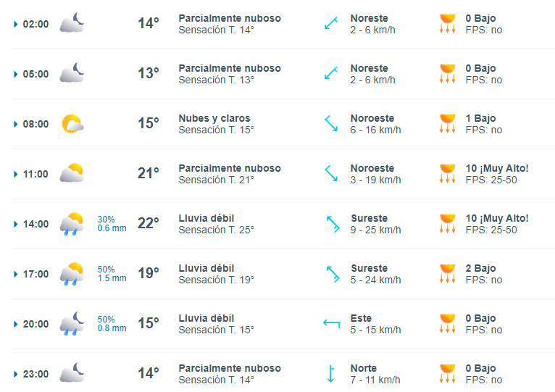Click the 08:00 Noroeste wind arrow icon
This screenshot has height=392, width=555.
(331, 123)
